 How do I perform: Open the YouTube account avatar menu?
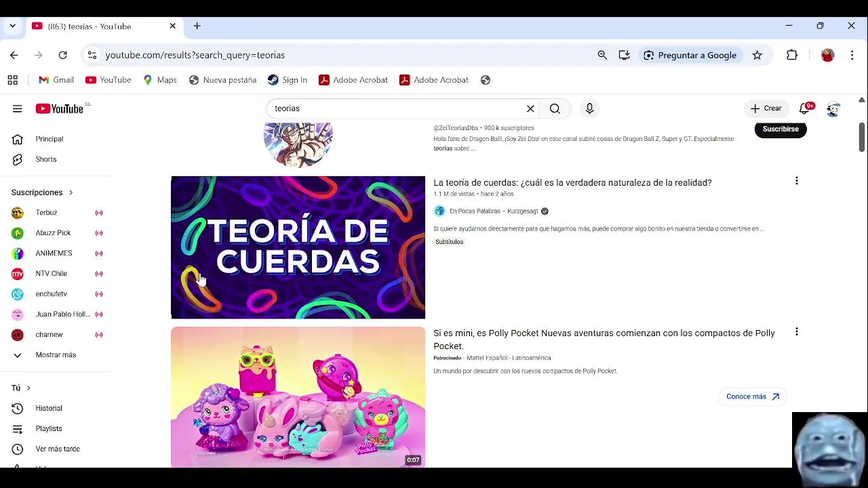[833, 109]
